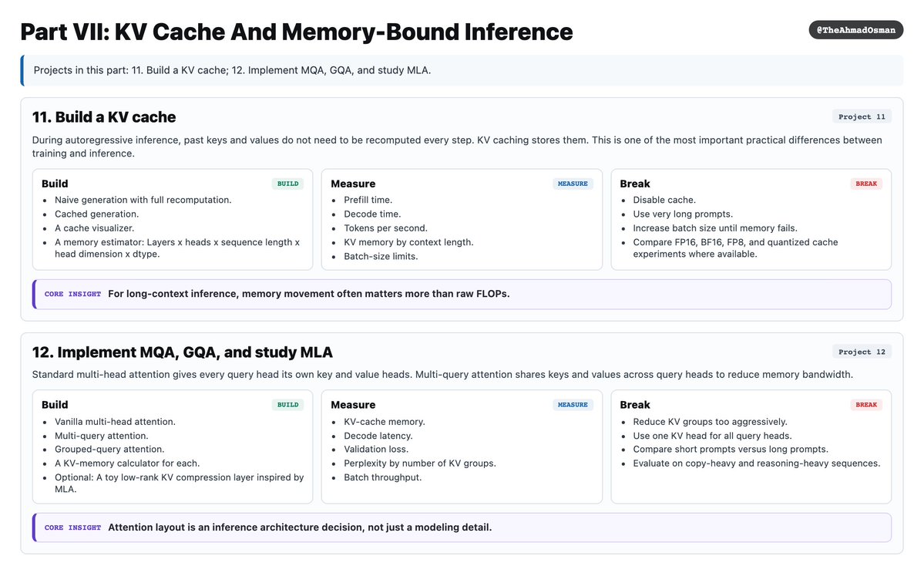The height and width of the screenshot is (573, 924).
Task: Click 'Cached generation.' bullet item
Action: [x=96, y=214]
